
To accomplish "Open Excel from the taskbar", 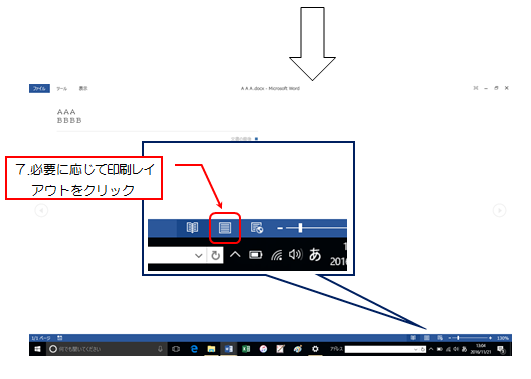I will pos(246,349).
